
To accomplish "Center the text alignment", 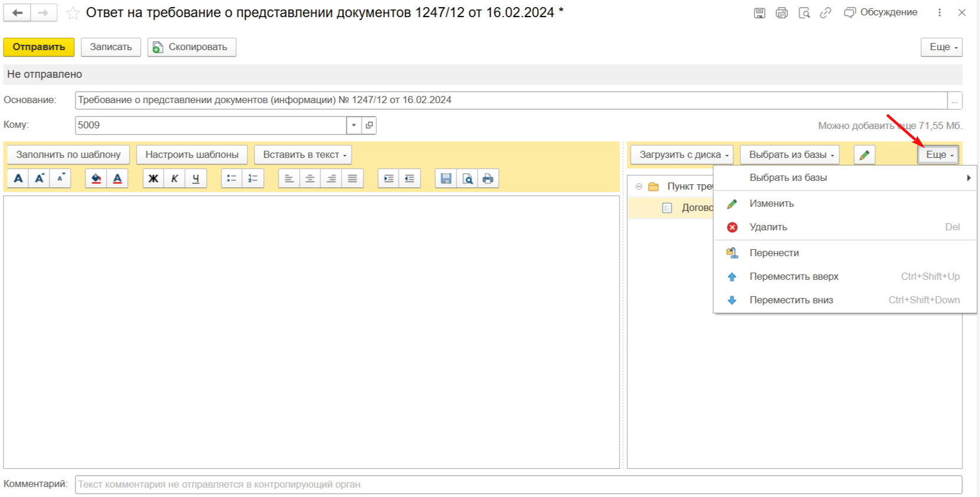I will (x=310, y=178).
